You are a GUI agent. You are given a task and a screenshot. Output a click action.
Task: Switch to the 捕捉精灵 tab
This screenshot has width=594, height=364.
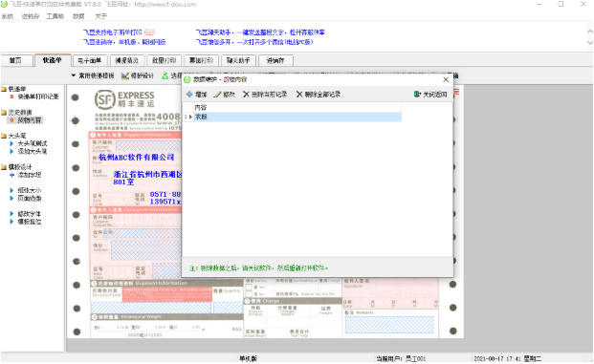[126, 60]
